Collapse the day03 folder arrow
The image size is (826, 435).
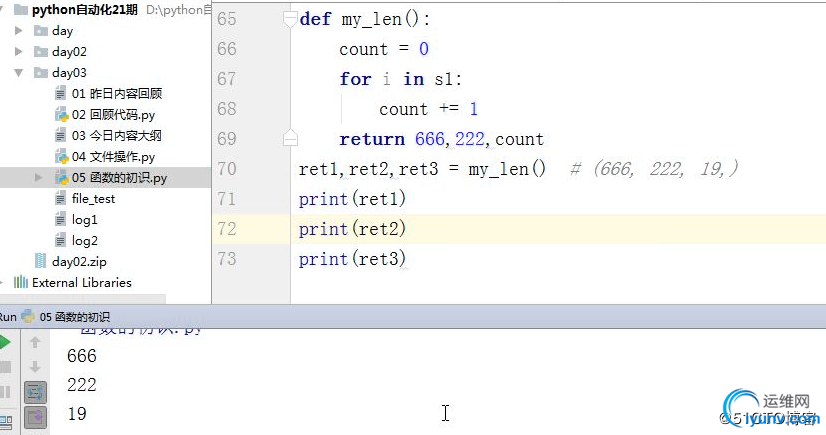point(18,73)
